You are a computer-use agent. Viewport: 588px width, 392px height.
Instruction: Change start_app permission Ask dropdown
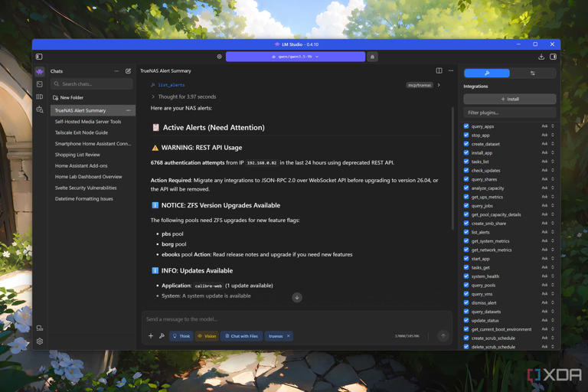coord(547,259)
